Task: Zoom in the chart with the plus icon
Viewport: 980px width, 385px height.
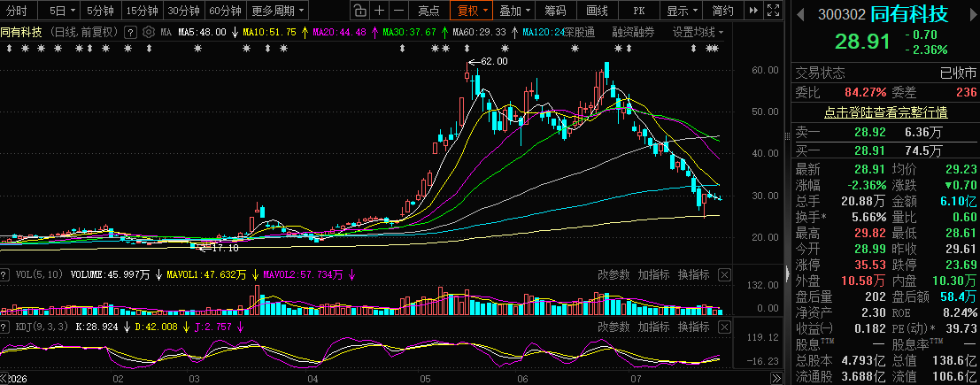Action: point(380,10)
